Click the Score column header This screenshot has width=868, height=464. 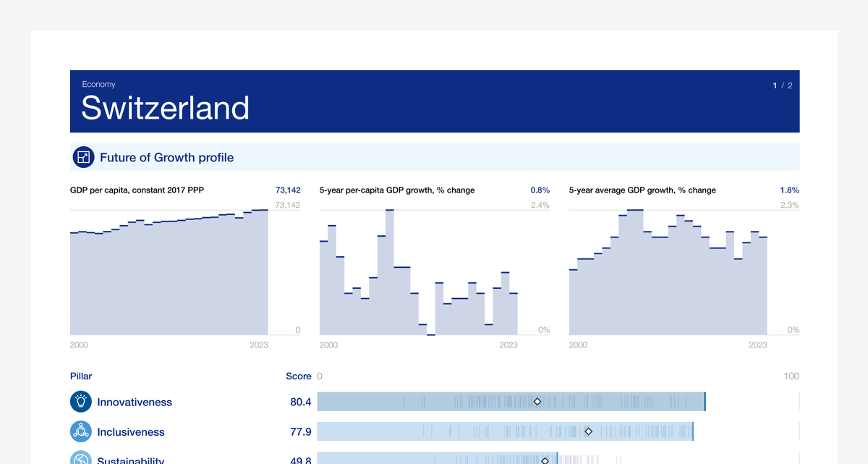[x=299, y=376]
